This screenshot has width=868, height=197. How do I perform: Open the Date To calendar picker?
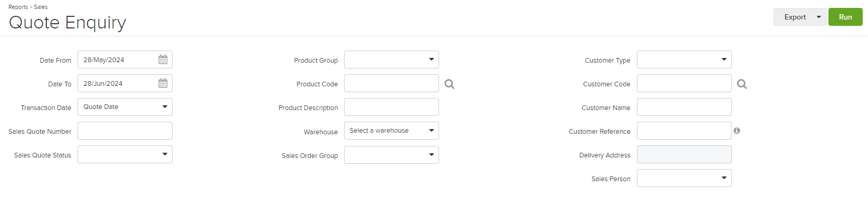(163, 83)
